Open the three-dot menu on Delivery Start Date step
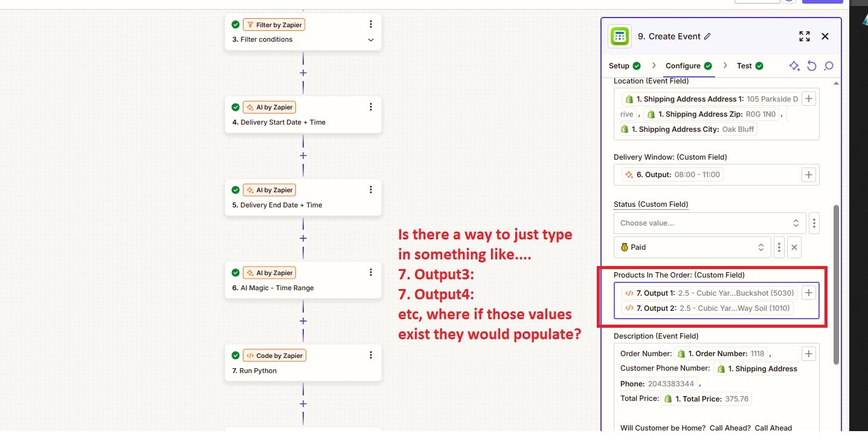This screenshot has height=442, width=868. (x=371, y=107)
